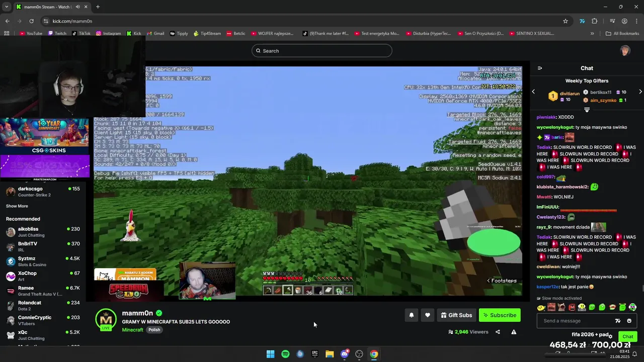Open the All Bookmarks folder

pos(622,33)
